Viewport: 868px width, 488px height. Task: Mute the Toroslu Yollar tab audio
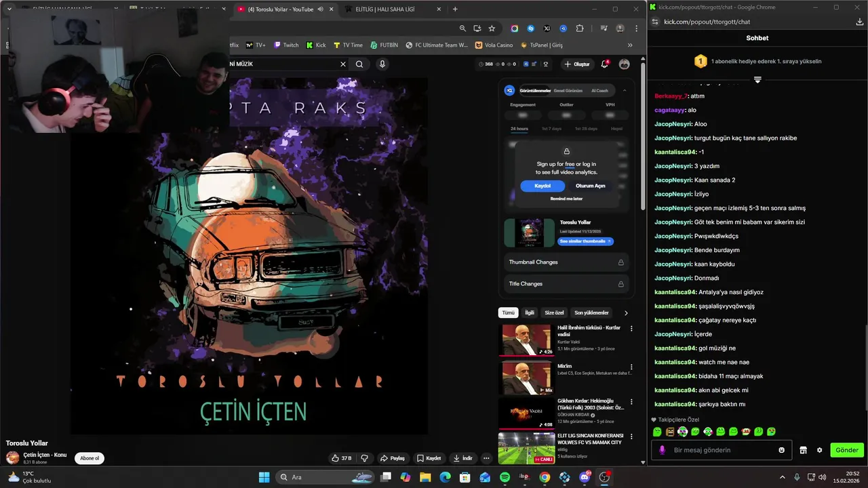pyautogui.click(x=320, y=9)
